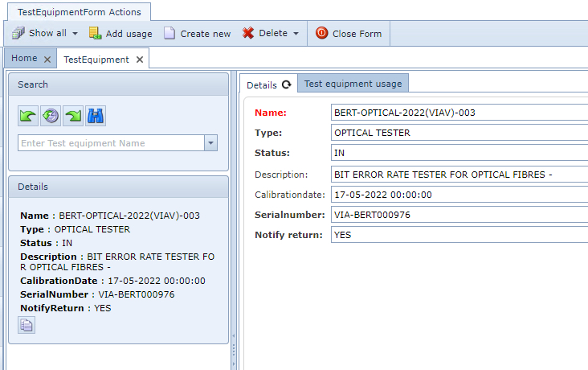Click the refresh icon on the Details tab
588x370 pixels.
click(285, 84)
